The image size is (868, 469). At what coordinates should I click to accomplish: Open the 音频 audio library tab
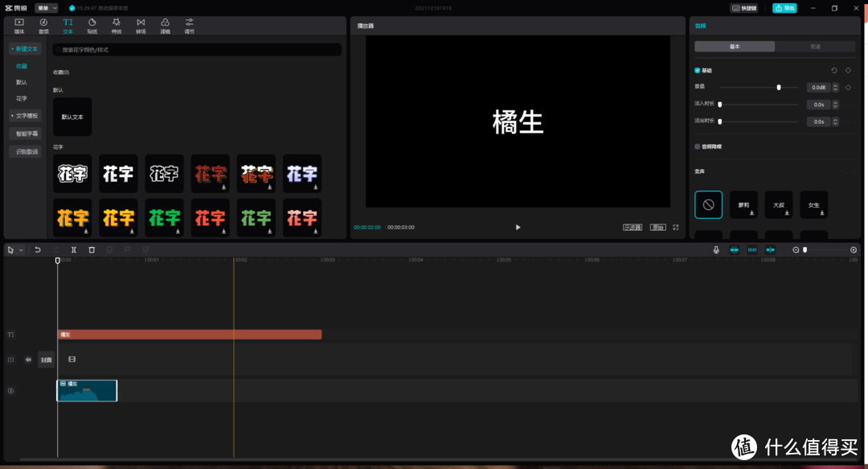coord(43,26)
